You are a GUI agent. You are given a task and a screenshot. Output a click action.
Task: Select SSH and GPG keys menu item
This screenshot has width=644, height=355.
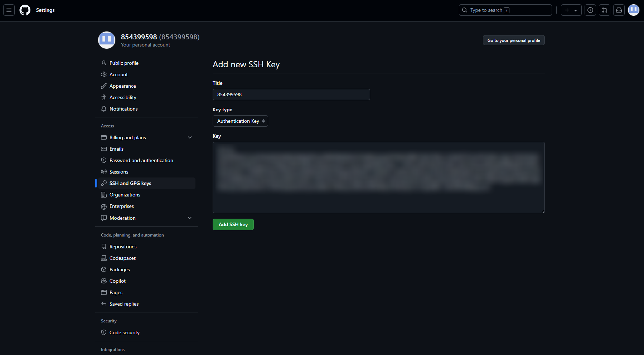pos(130,183)
